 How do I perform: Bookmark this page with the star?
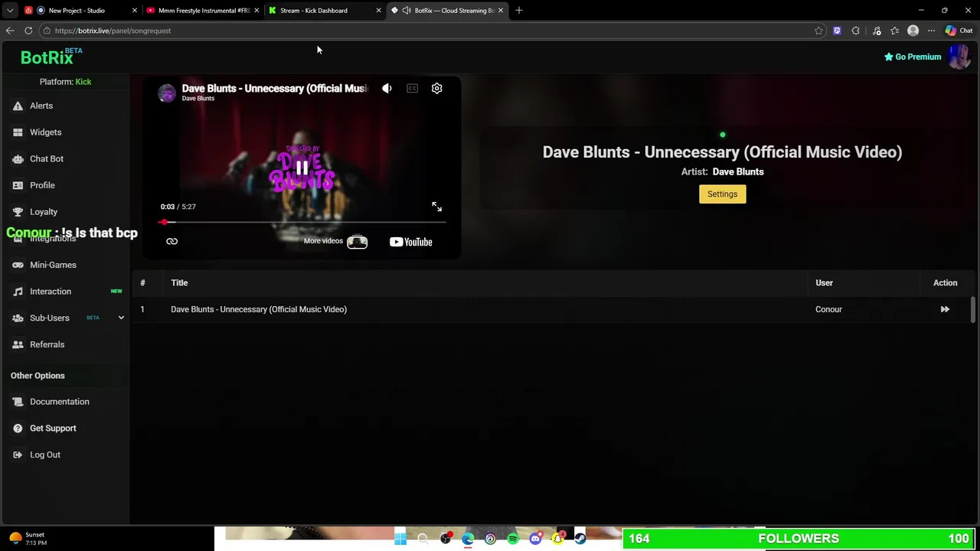click(x=818, y=31)
